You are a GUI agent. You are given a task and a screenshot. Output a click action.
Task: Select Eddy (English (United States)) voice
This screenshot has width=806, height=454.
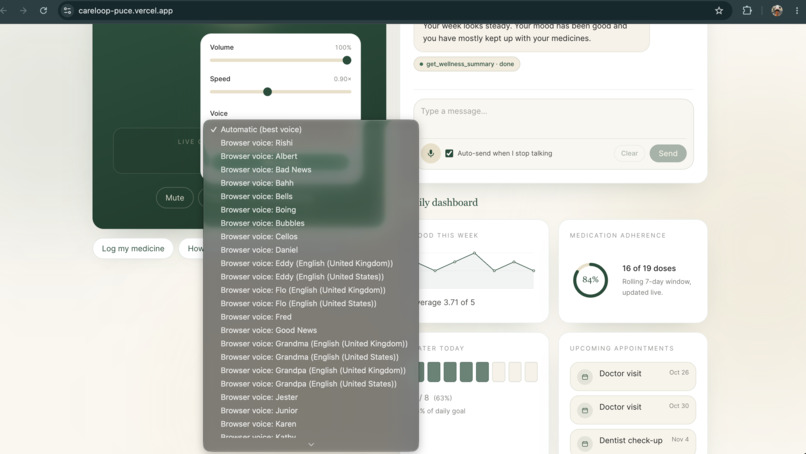click(x=310, y=277)
